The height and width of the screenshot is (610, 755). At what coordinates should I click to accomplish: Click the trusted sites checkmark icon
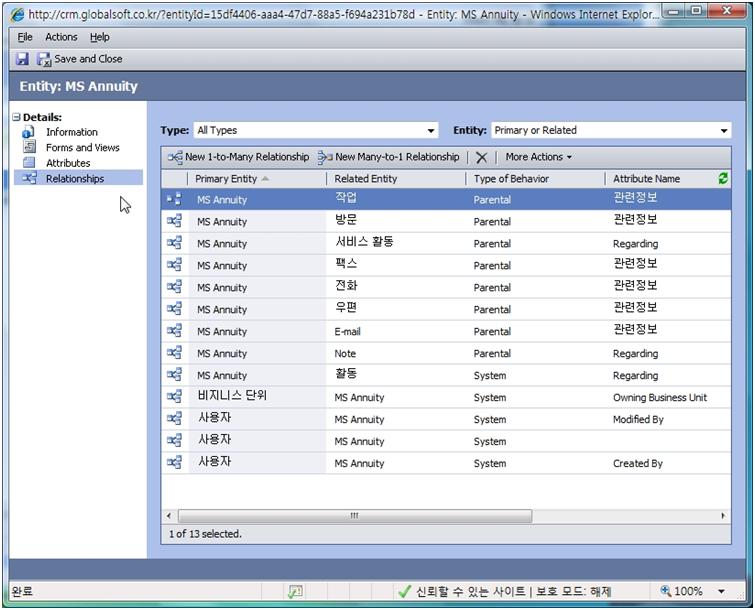point(404,592)
